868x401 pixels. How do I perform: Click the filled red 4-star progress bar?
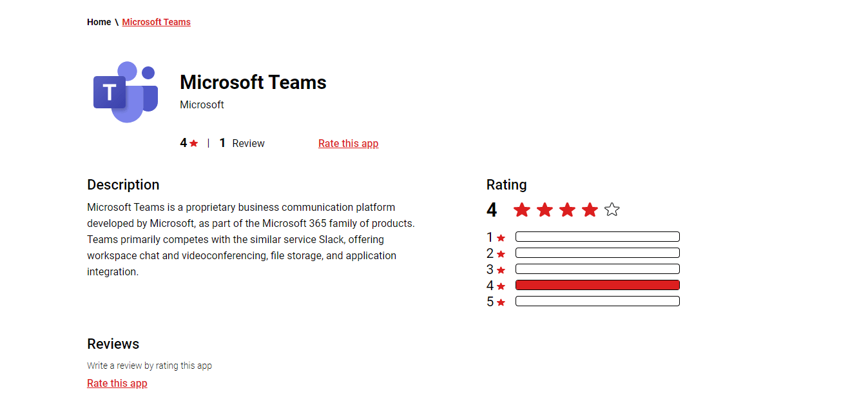pos(597,284)
